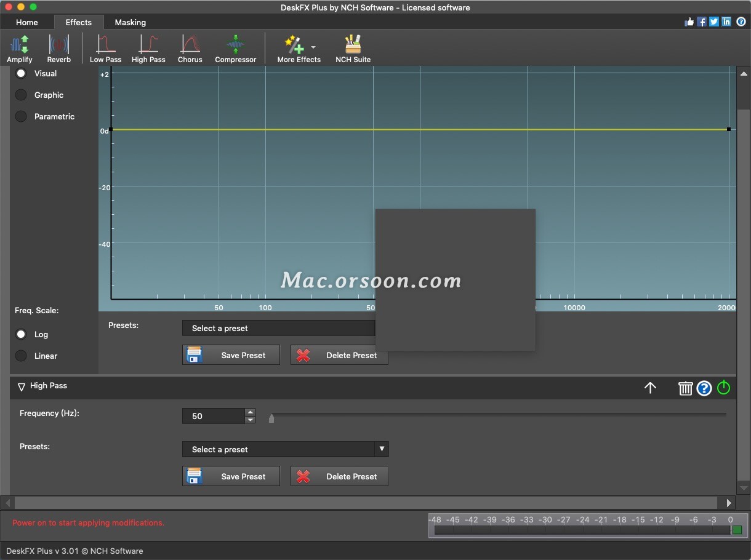Screen dimensions: 751x560
Task: Click the 'DeskFX Plus v 3.01' status text
Action: coord(74,551)
